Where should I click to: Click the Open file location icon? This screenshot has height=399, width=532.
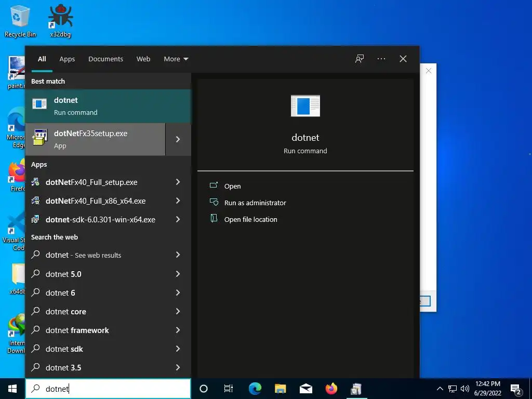pyautogui.click(x=214, y=218)
